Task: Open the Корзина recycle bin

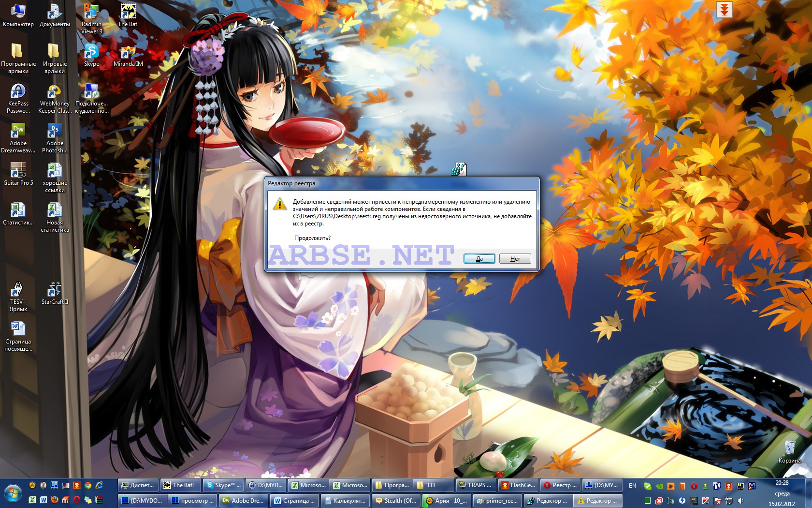Action: tap(790, 451)
